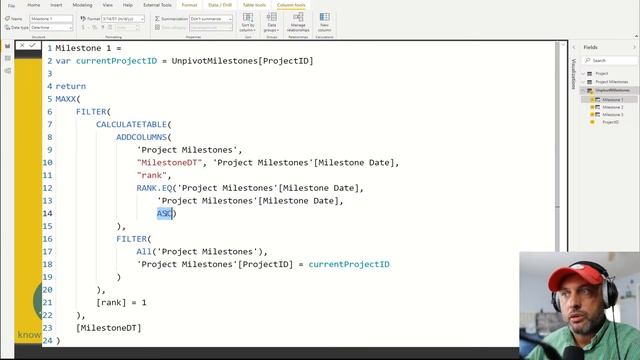Image resolution: width=640 pixels, height=360 pixels.
Task: Select the Column tools tab
Action: (x=291, y=5)
